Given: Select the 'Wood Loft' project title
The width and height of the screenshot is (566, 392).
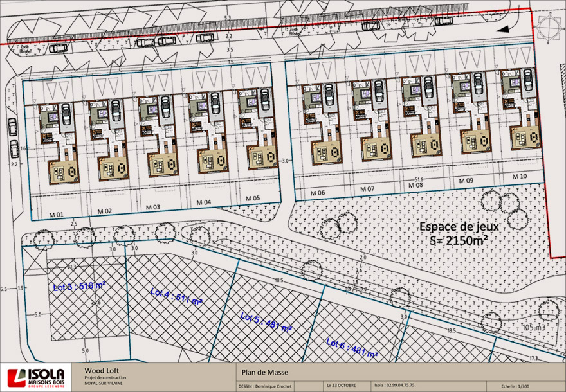Looking at the screenshot, I should point(102,370).
